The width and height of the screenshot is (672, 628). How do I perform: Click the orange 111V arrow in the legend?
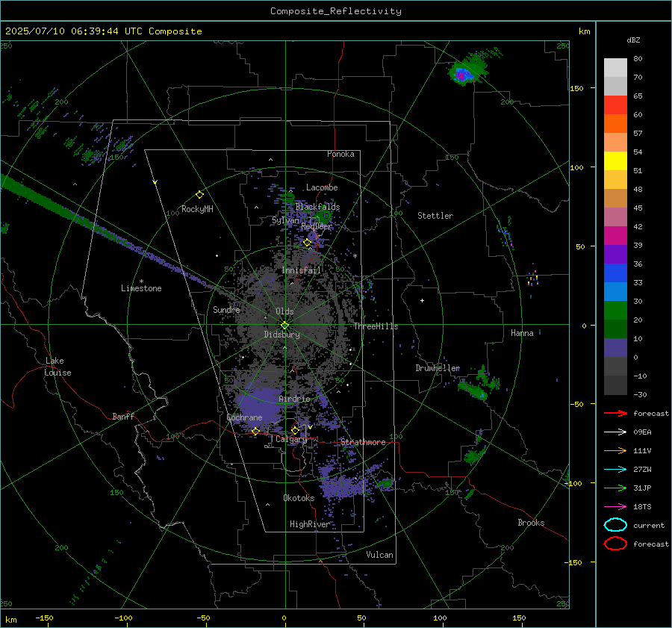pyautogui.click(x=615, y=450)
